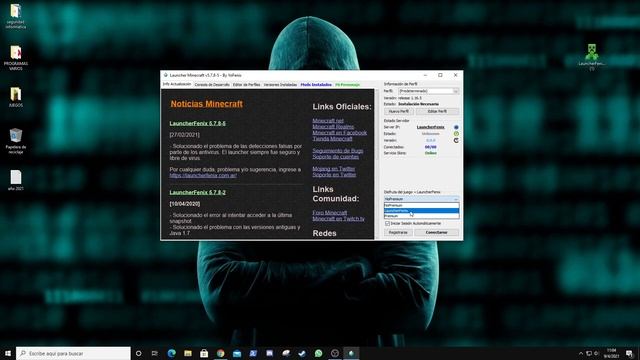Open the Soporte de cuentas link
Image resolution: width=640 pixels, height=360 pixels.
(x=336, y=157)
